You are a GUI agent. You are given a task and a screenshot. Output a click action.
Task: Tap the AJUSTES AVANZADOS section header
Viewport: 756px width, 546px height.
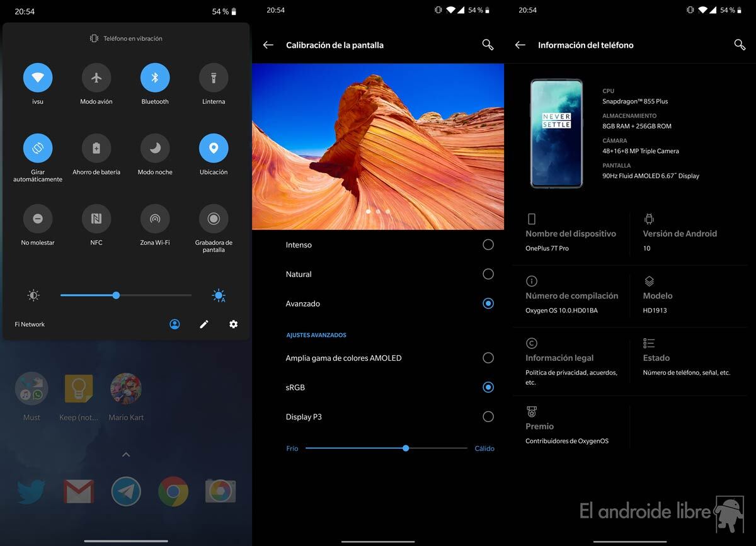(x=316, y=335)
